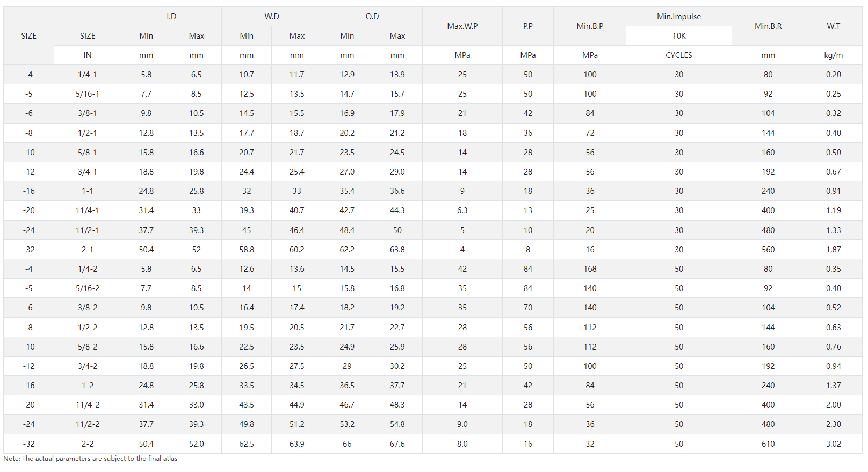
Task: Click the note about actual parameters
Action: click(90, 459)
